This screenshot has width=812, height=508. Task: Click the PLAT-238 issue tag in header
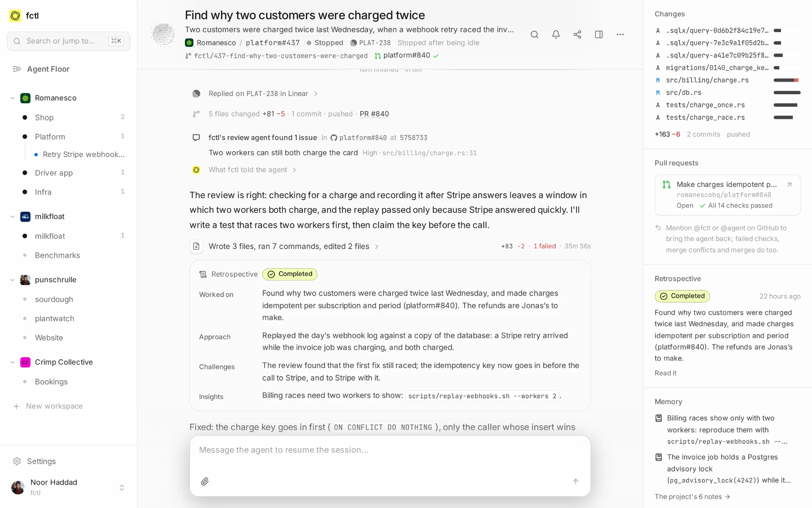(x=370, y=43)
